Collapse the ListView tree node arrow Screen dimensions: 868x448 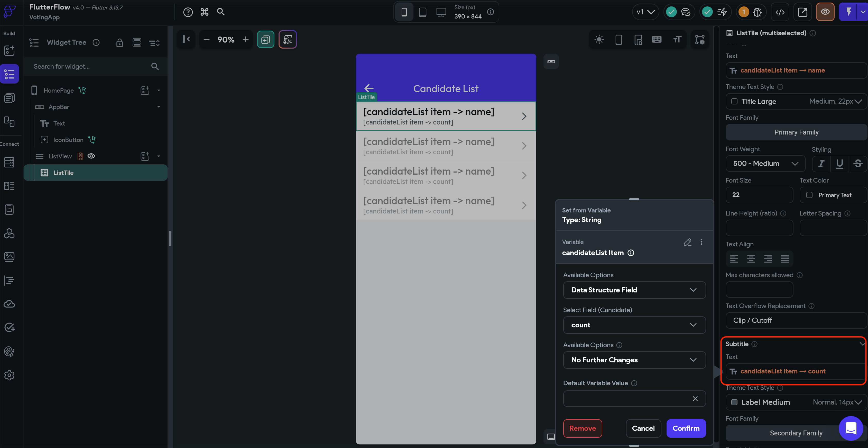[x=159, y=156]
